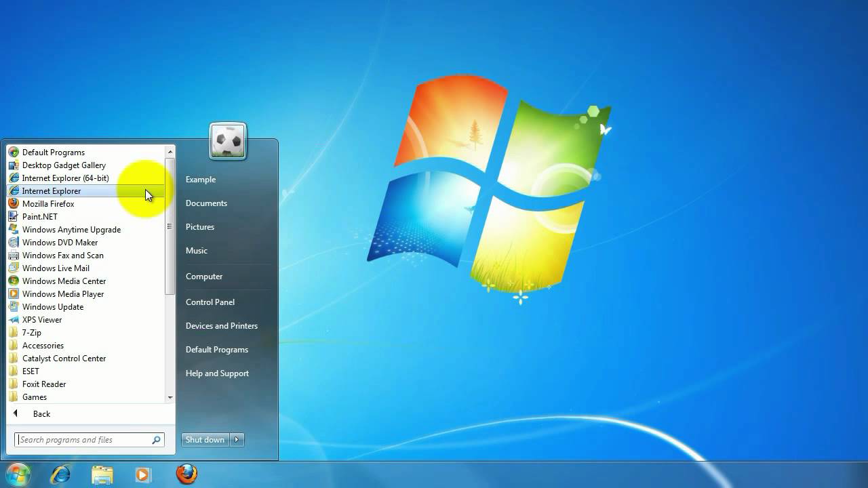Image resolution: width=868 pixels, height=488 pixels.
Task: Expand the Accessories folder
Action: (x=85, y=346)
